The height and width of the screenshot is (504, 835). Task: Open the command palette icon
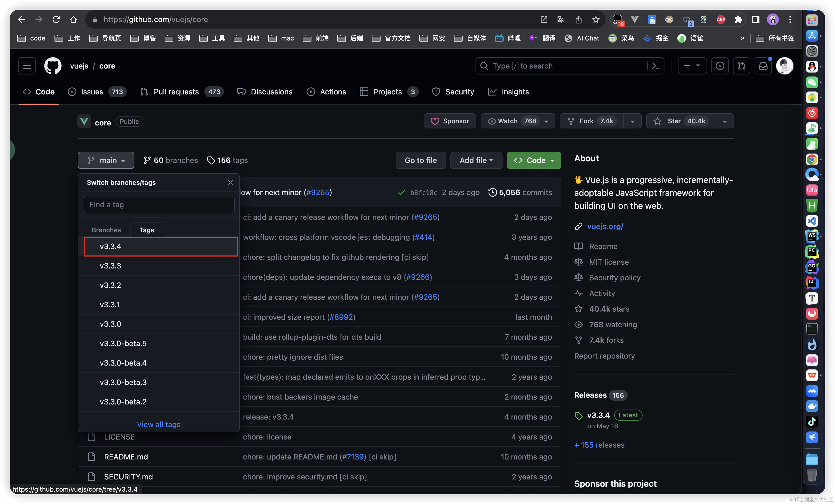[655, 66]
